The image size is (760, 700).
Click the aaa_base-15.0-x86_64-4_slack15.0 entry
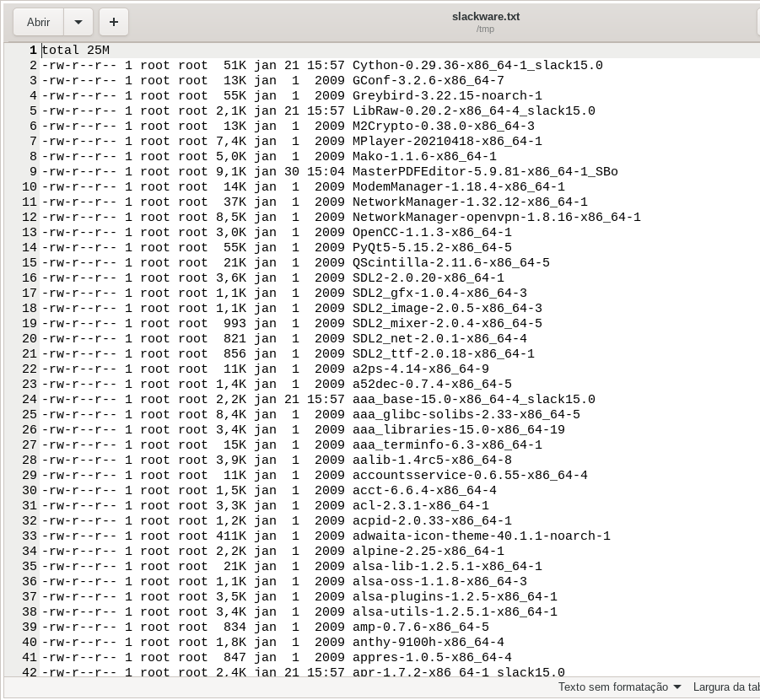point(473,400)
